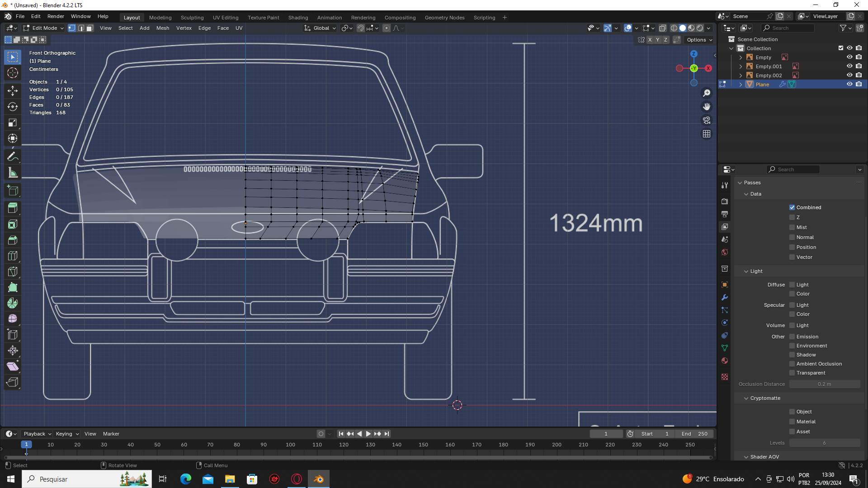The height and width of the screenshot is (488, 868).
Task: Click the End frame field
Action: (x=694, y=434)
